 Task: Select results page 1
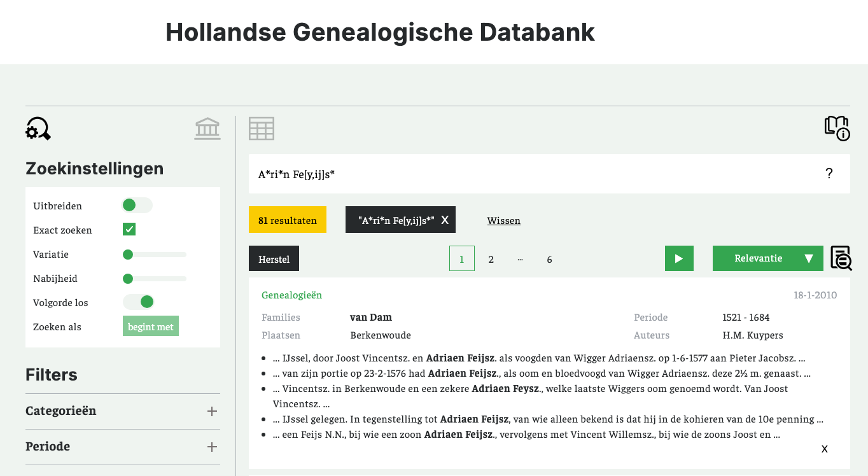click(462, 258)
